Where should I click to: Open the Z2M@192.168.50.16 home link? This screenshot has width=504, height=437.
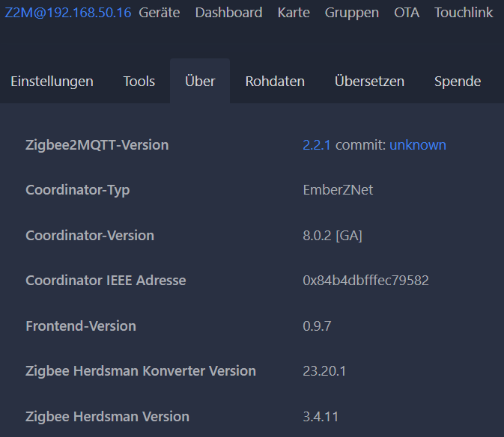(68, 13)
